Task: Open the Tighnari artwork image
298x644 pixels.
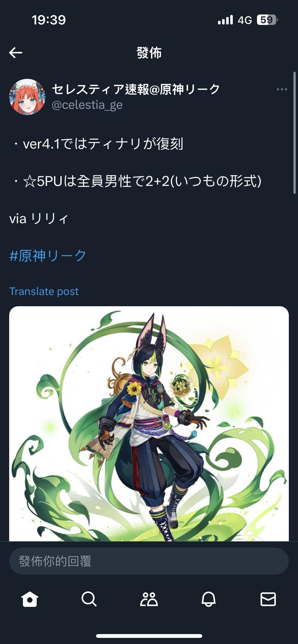Action: click(x=149, y=424)
